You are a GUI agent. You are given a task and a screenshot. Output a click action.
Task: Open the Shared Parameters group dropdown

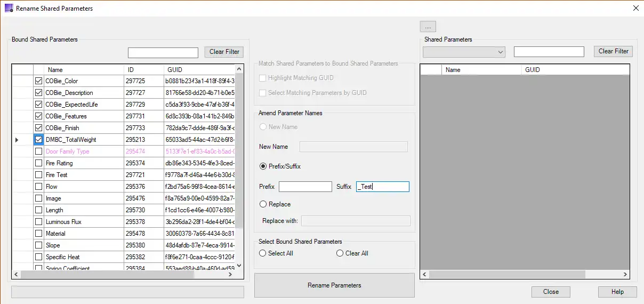click(464, 52)
